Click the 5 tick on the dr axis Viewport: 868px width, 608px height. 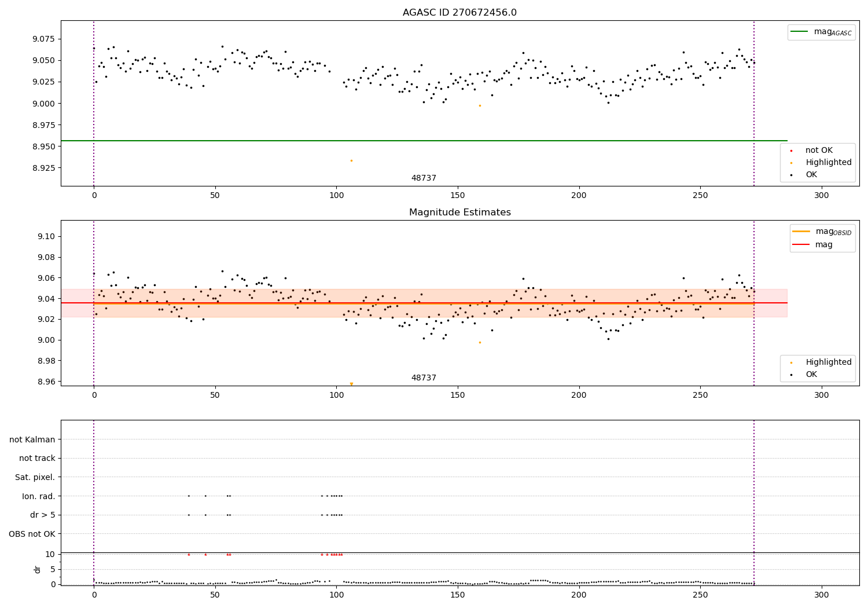53,570
